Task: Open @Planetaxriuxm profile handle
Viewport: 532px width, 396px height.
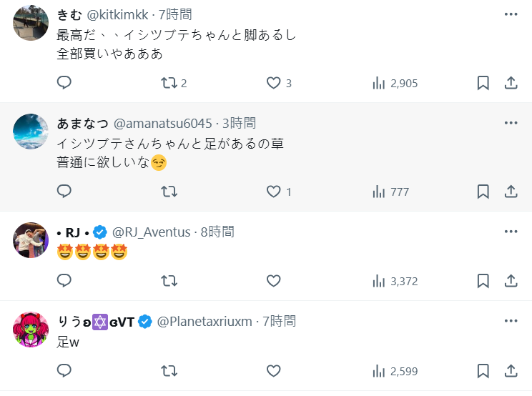Action: tap(204, 321)
